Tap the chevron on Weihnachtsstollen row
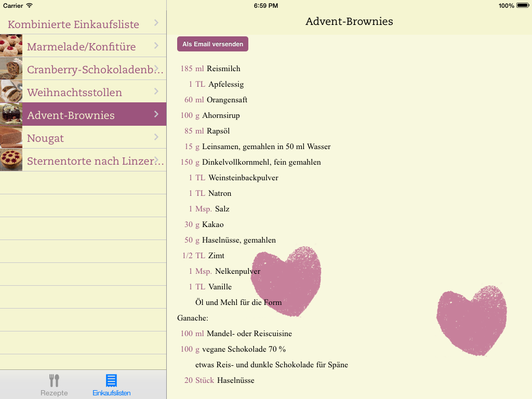532x399 pixels. [x=156, y=91]
